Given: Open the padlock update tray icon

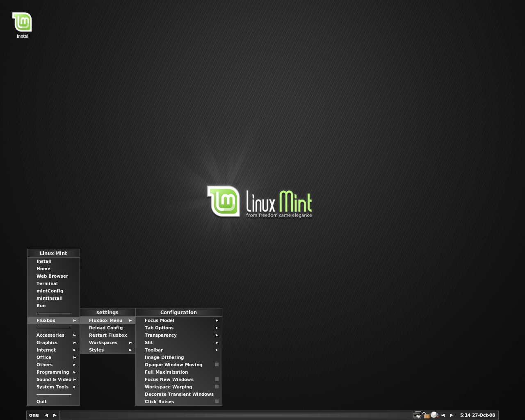Looking at the screenshot, I should click(426, 415).
